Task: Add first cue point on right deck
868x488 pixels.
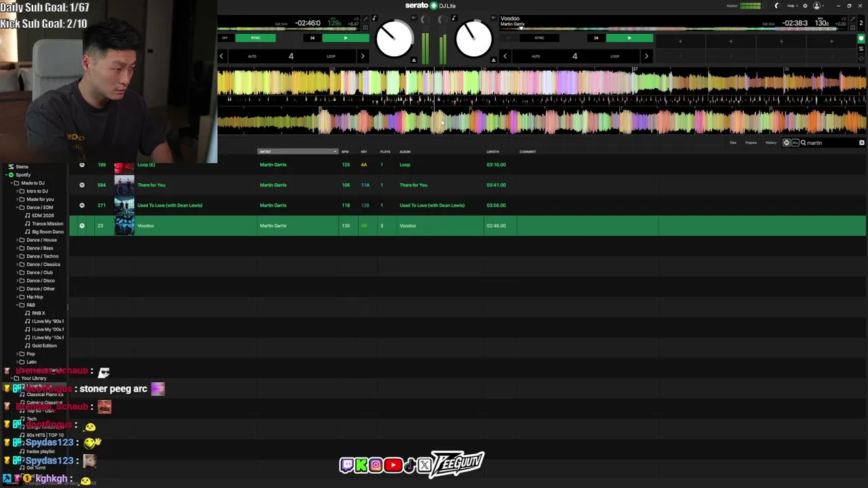Action: pyautogui.click(x=680, y=41)
